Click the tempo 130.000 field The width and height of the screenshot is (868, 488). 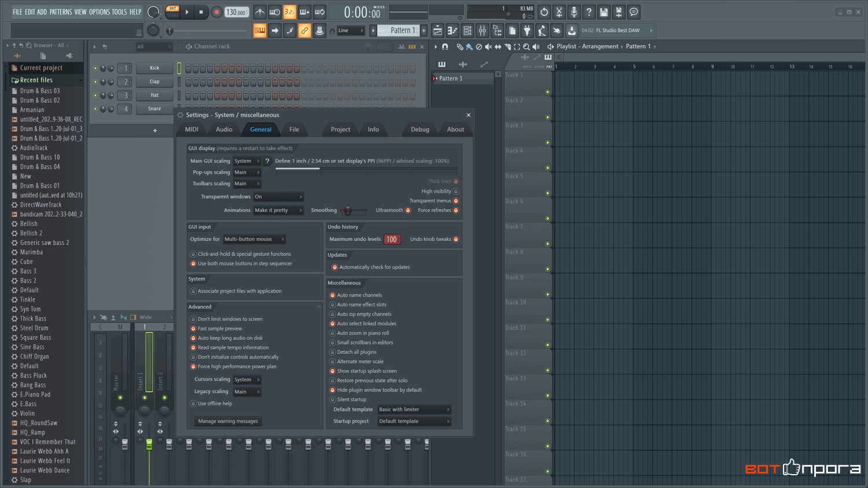click(236, 12)
